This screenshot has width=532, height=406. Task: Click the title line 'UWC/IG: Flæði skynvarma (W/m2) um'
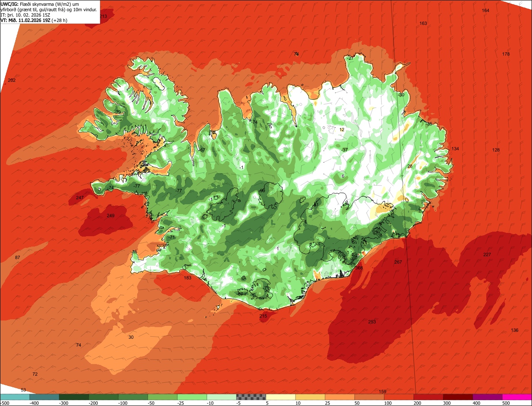(x=39, y=4)
